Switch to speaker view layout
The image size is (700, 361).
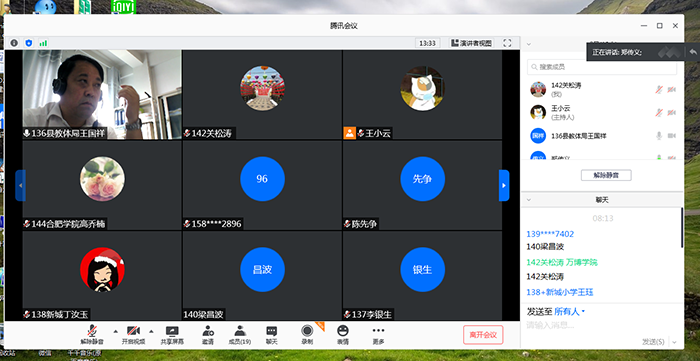point(471,43)
